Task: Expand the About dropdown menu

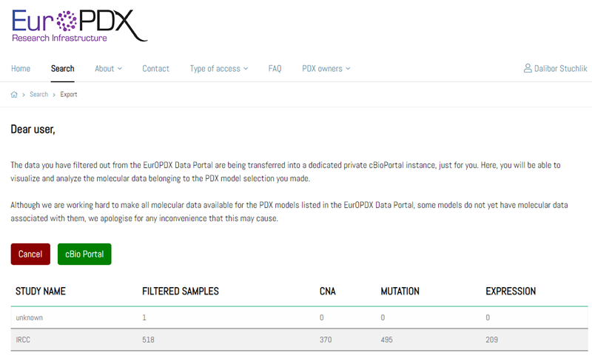Action: [x=108, y=69]
